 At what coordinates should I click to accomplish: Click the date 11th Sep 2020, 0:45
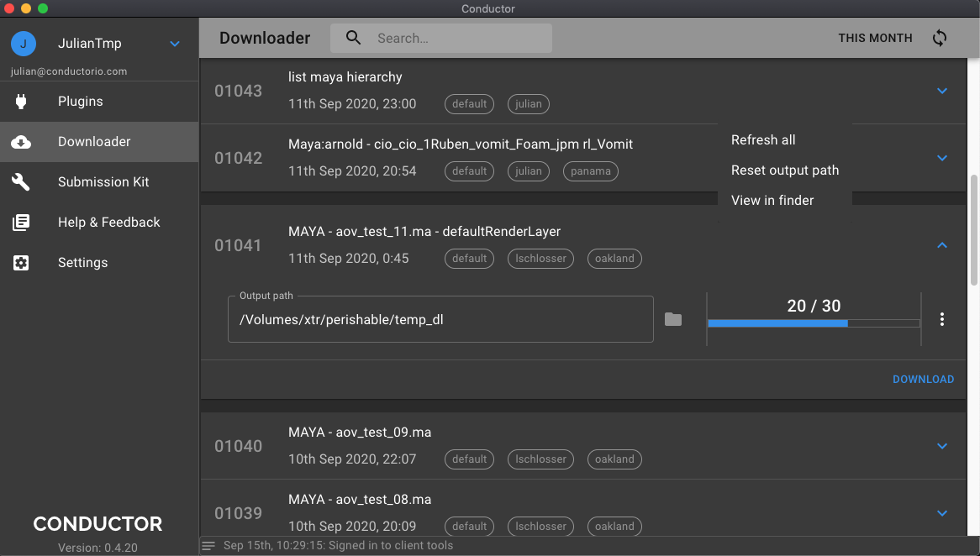349,259
